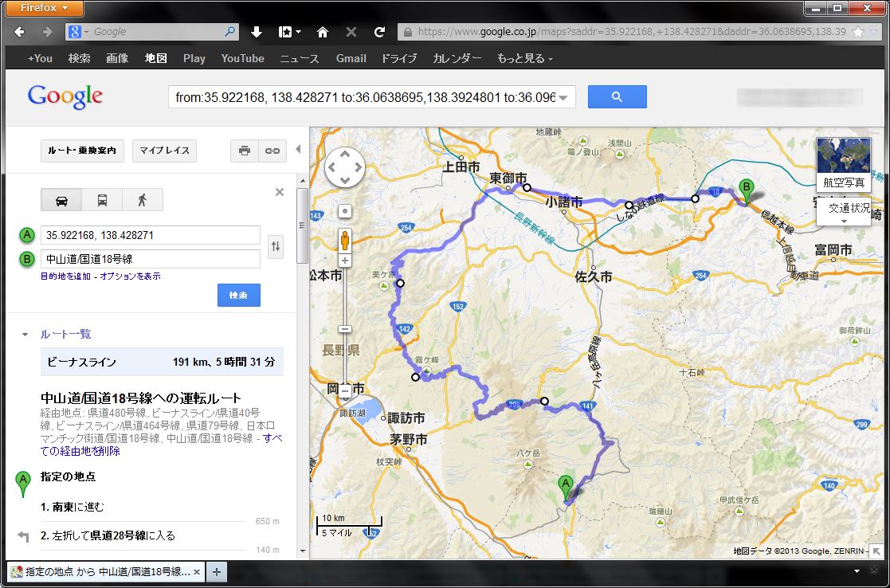Screen dimensions: 890x588
Task: Open Gmail in the Google bar
Action: (351, 58)
